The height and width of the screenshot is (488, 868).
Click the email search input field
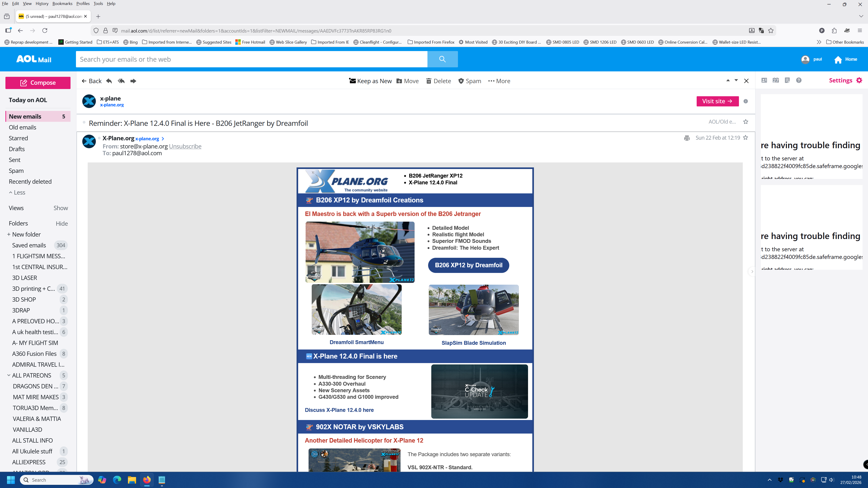(251, 59)
